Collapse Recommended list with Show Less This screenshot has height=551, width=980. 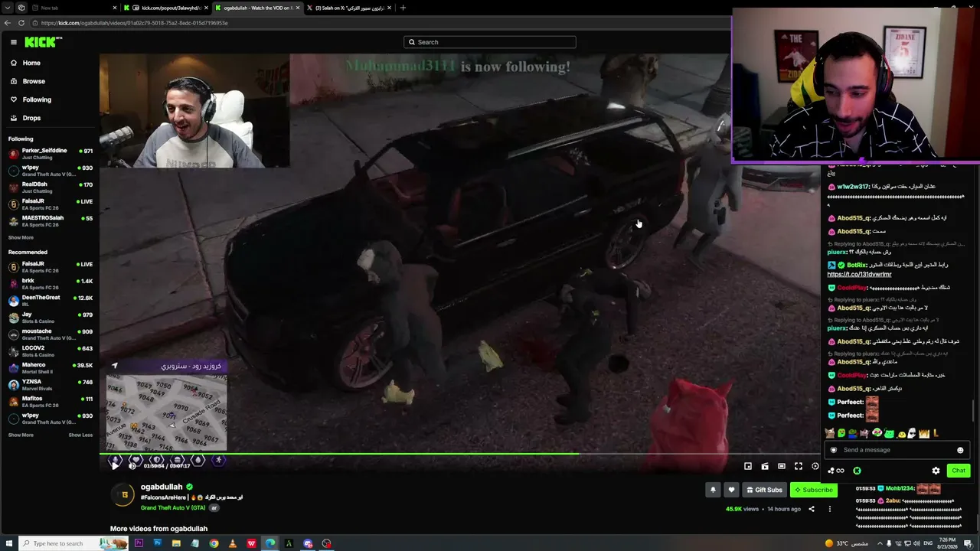click(x=80, y=435)
